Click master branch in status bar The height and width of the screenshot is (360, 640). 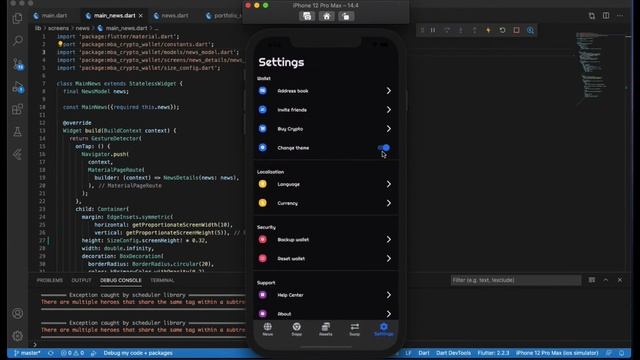[x=27, y=353]
